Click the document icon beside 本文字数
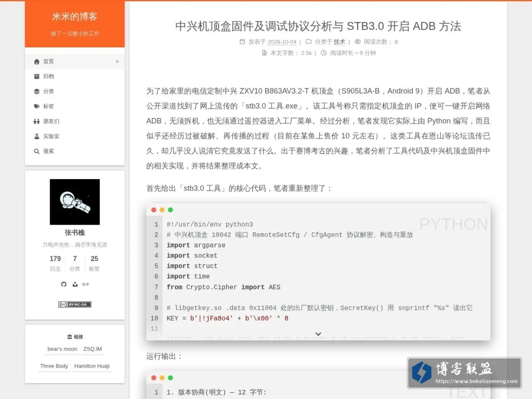 pos(264,53)
